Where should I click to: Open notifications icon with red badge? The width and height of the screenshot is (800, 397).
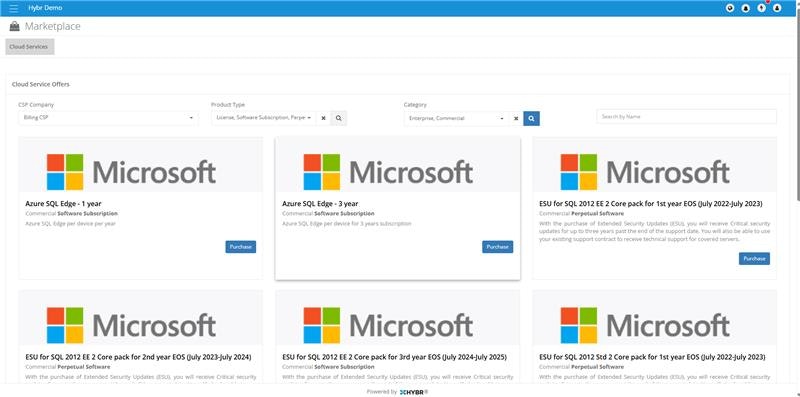(x=762, y=8)
